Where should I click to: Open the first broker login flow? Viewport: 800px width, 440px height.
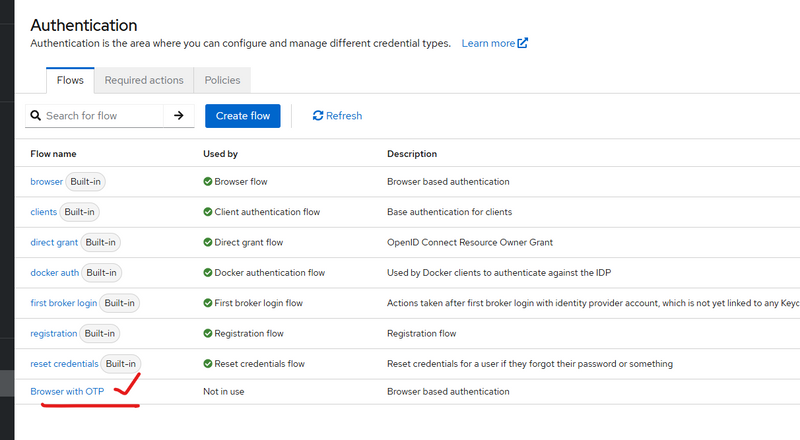(x=63, y=303)
